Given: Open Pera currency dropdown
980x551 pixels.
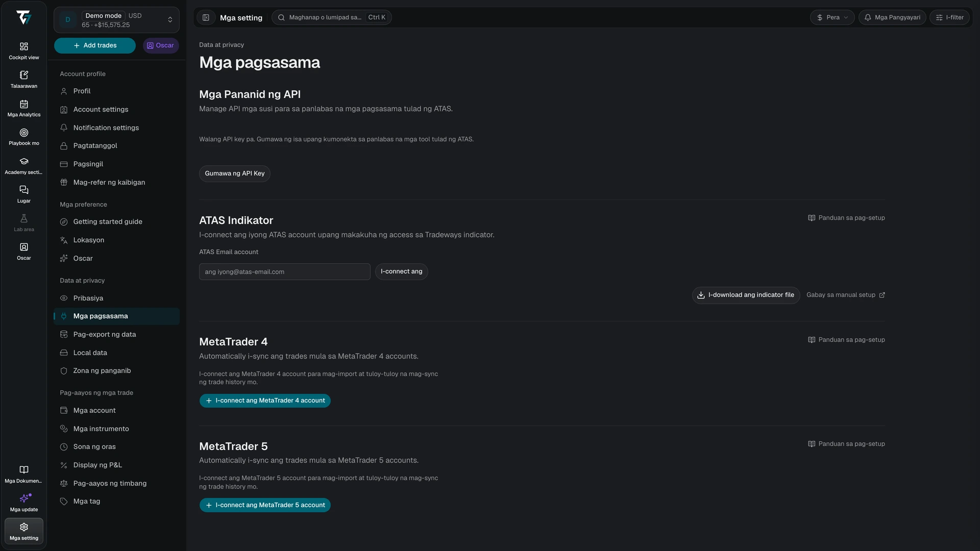Looking at the screenshot, I should tap(832, 17).
